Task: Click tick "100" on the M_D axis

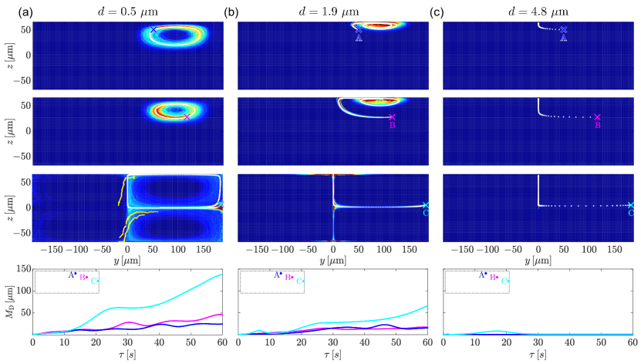Action: click(23, 291)
